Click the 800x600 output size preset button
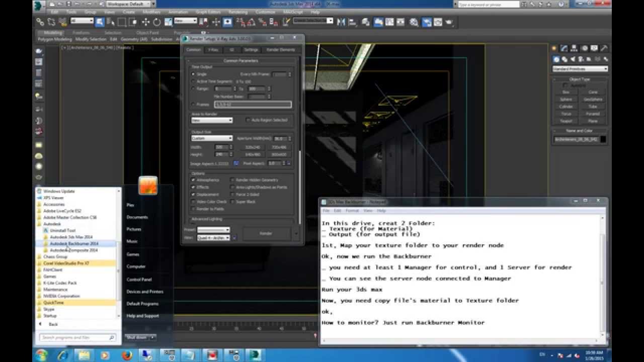This screenshot has width=644, height=362. (279, 154)
